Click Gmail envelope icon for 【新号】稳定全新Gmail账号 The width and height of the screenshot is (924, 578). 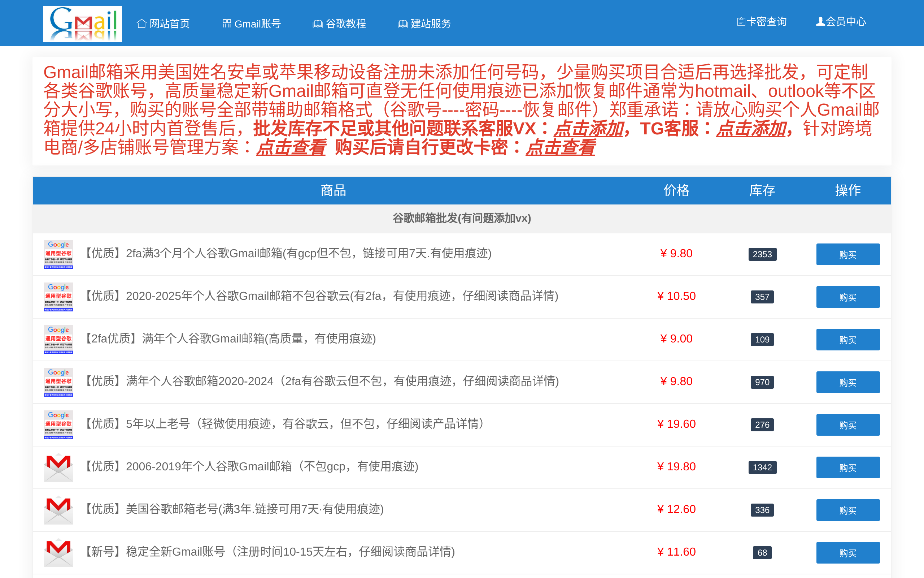coord(58,552)
